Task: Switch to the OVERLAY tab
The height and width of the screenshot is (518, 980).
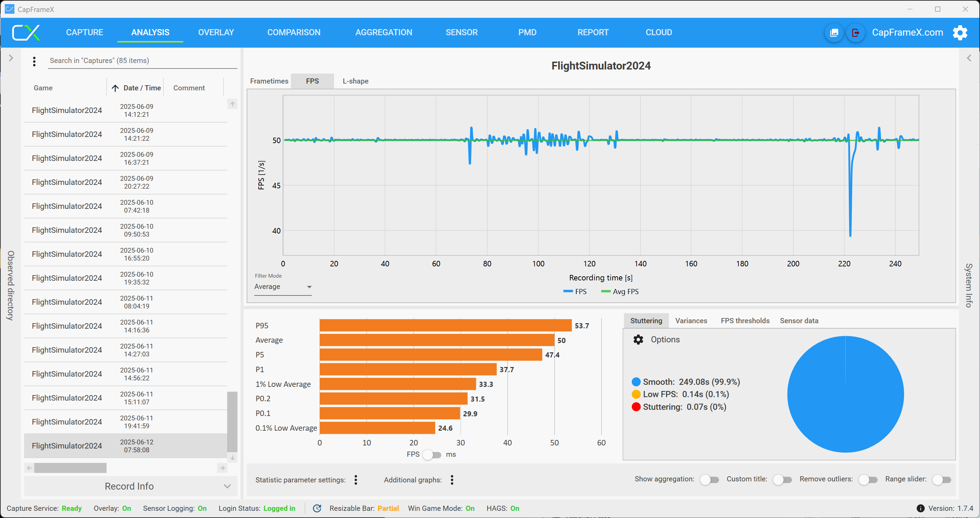Action: point(216,33)
